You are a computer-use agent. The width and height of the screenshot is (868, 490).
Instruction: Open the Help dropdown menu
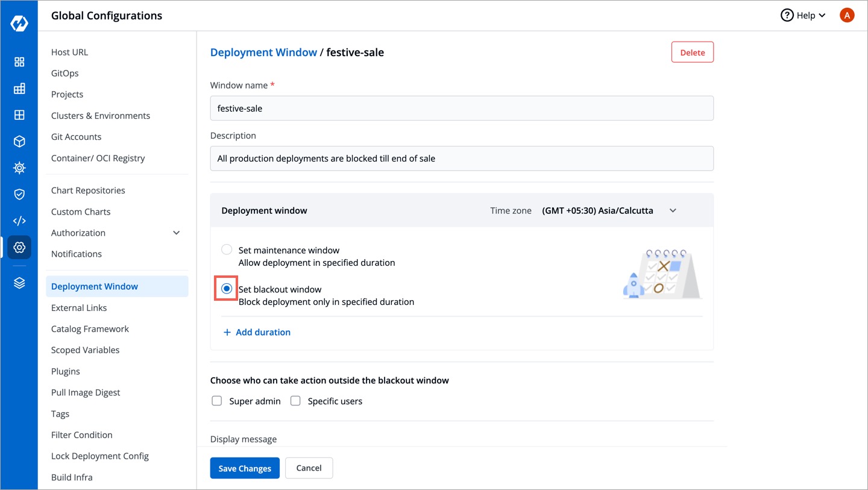[803, 15]
